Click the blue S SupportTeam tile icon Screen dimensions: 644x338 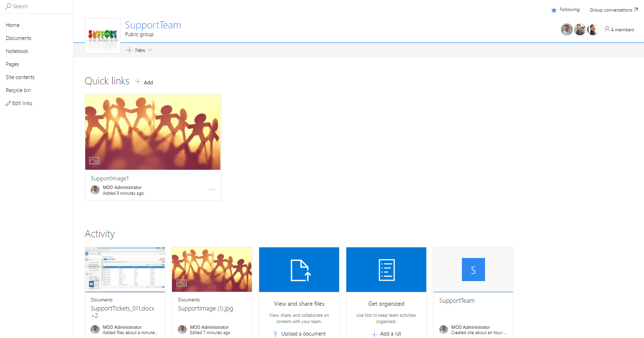click(x=473, y=270)
